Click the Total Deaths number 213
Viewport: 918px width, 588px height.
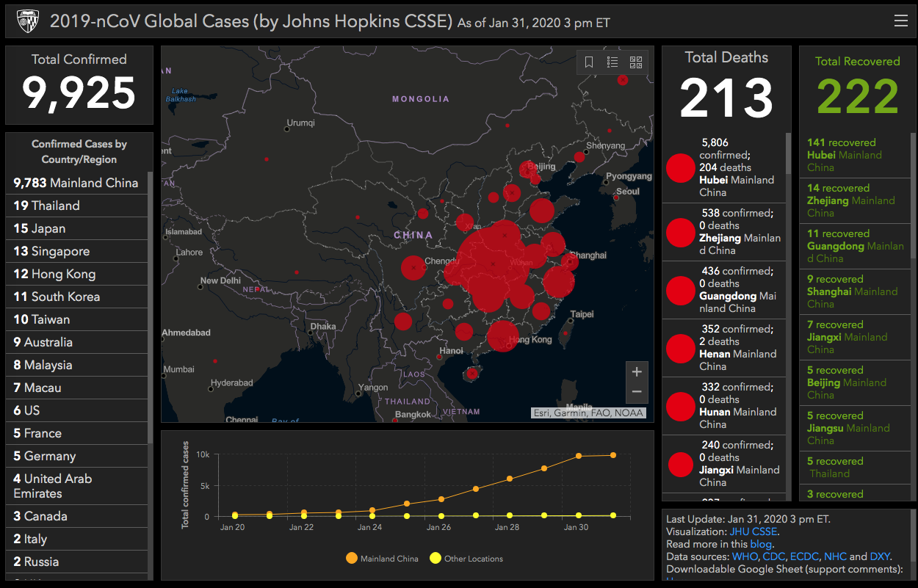pos(726,98)
